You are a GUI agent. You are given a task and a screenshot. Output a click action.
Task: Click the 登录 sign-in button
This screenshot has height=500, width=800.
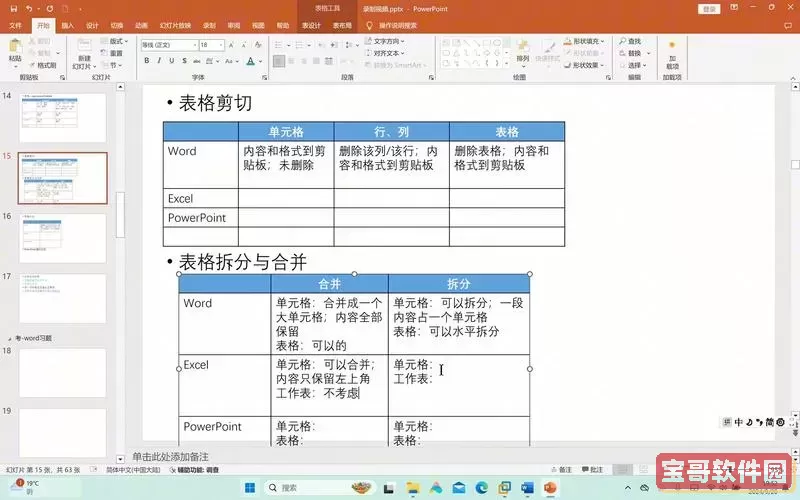coord(709,9)
